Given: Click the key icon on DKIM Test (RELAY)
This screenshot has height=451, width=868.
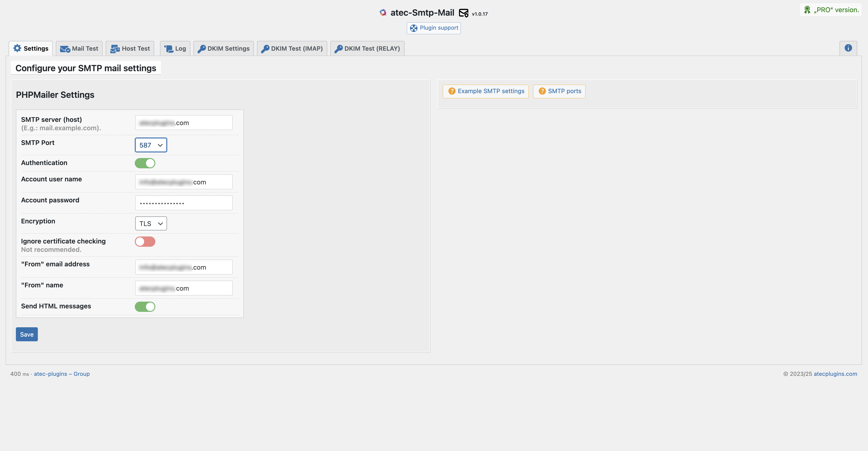Looking at the screenshot, I should pyautogui.click(x=338, y=49).
